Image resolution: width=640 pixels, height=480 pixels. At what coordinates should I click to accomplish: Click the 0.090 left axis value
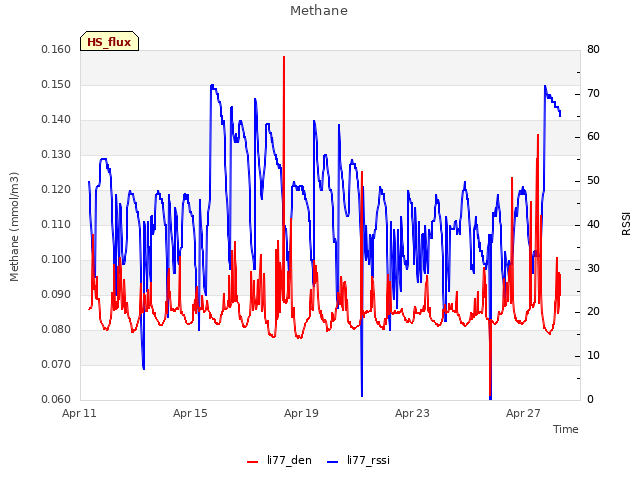(56, 295)
